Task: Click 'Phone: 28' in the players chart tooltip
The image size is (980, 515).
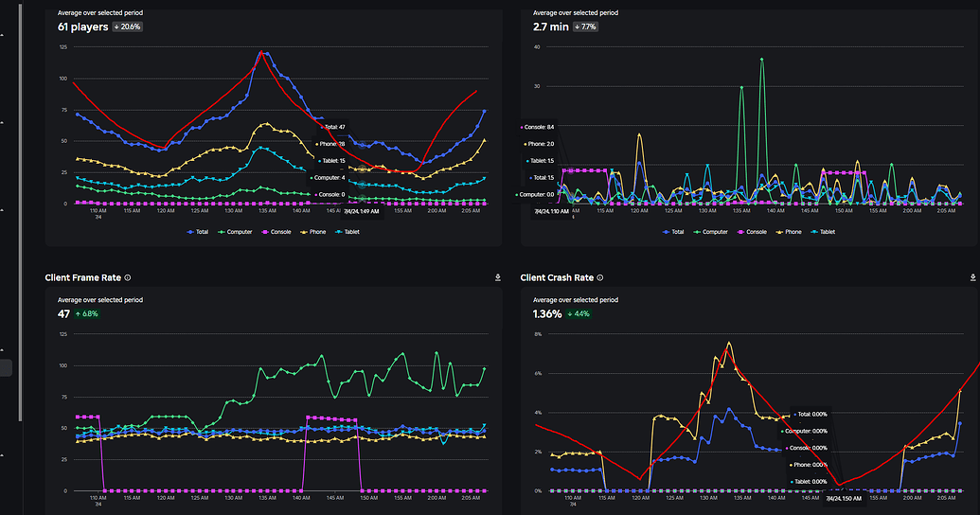Action: [x=330, y=144]
